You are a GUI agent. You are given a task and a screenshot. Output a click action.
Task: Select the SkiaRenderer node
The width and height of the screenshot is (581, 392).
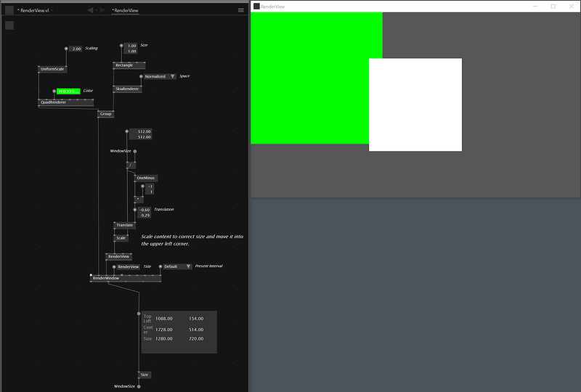pyautogui.click(x=127, y=89)
